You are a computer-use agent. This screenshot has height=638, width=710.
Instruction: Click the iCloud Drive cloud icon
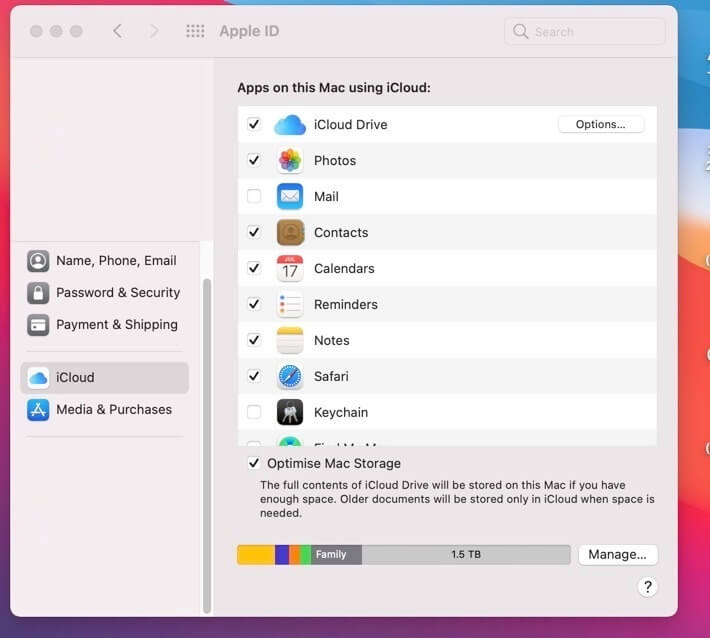pyautogui.click(x=290, y=125)
